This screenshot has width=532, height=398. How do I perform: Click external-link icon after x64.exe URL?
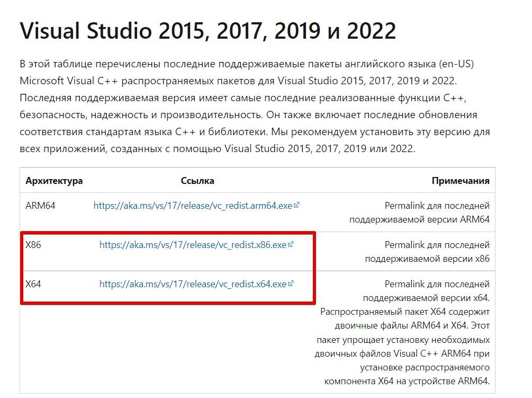click(291, 283)
